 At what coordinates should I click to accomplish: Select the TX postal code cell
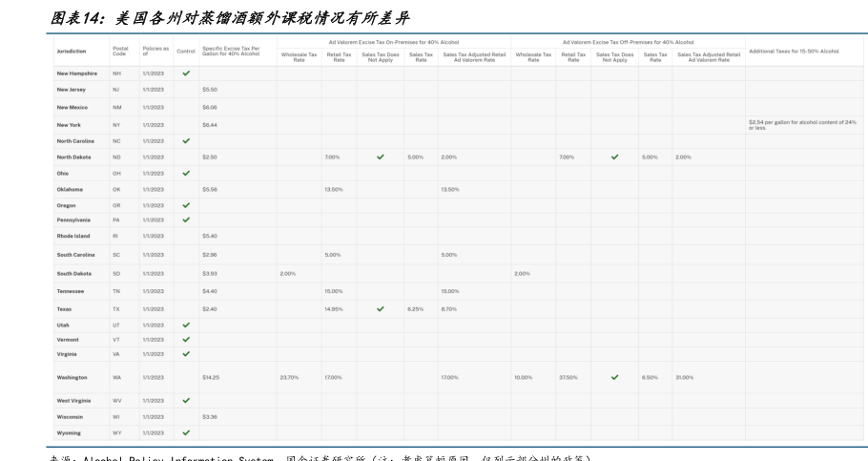(x=115, y=309)
